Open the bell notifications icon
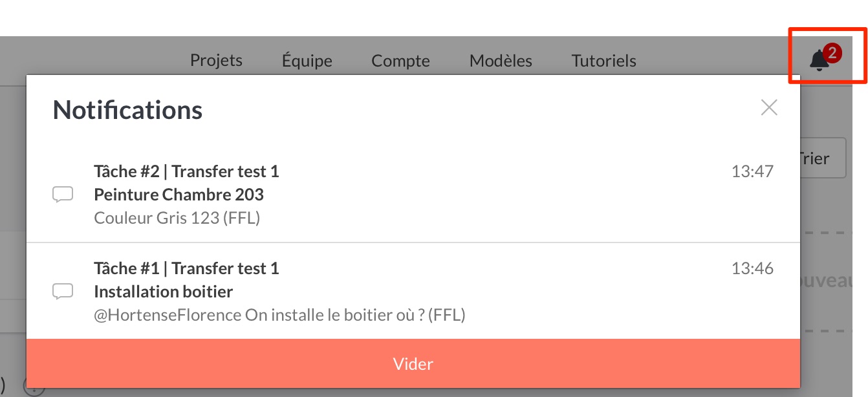The width and height of the screenshot is (868, 397). point(819,61)
